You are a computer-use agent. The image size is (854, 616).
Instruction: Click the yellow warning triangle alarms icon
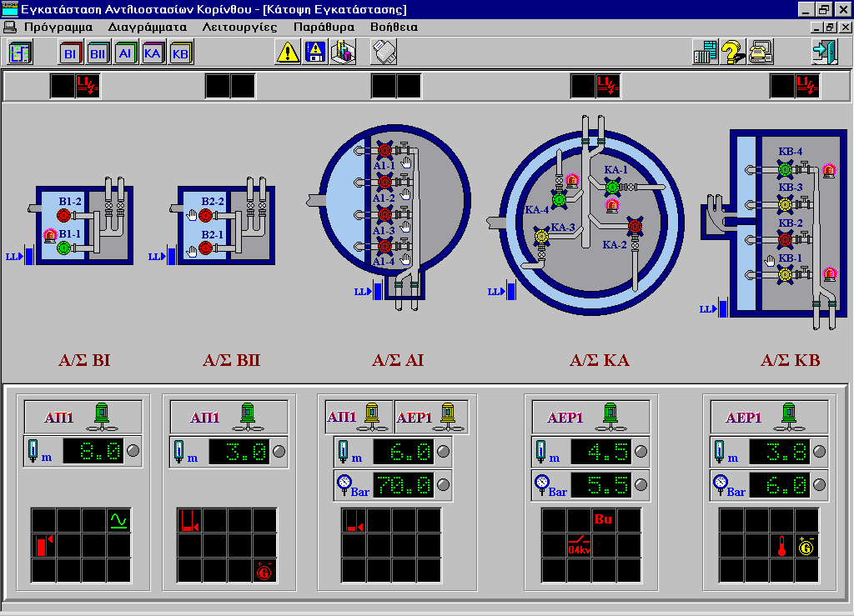[x=288, y=53]
